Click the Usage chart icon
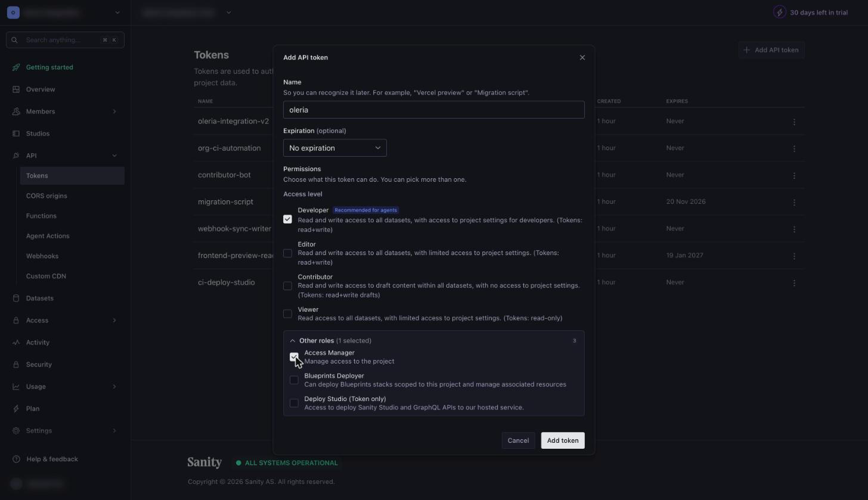Viewport: 868px width, 500px height. (16, 387)
